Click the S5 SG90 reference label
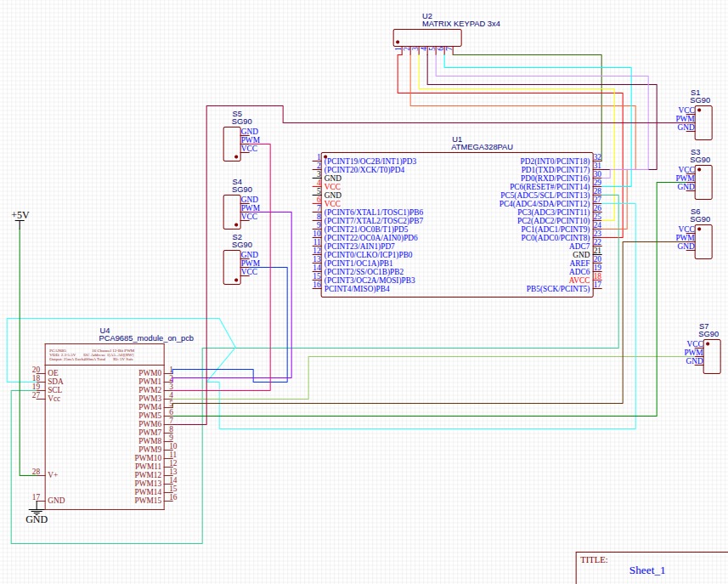Screen dimensions: 728x584 coord(242,117)
